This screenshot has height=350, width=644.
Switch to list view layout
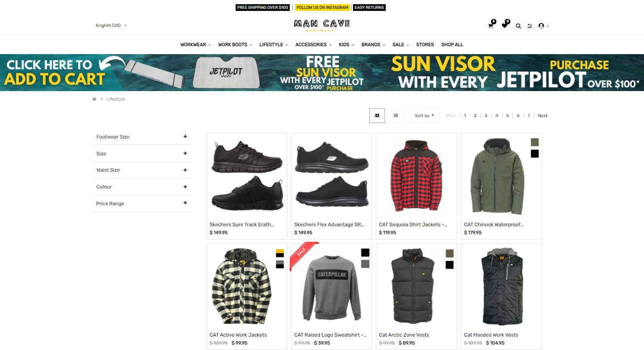point(396,115)
